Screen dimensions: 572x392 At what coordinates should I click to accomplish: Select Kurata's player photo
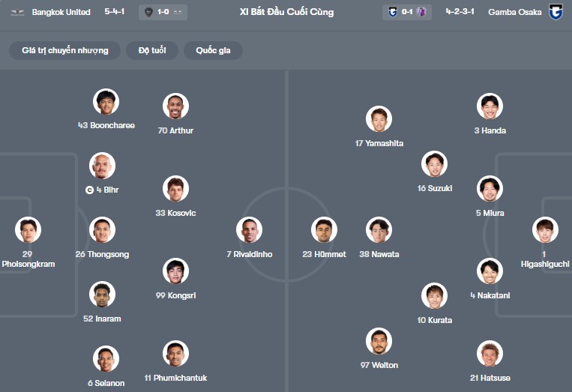434,296
